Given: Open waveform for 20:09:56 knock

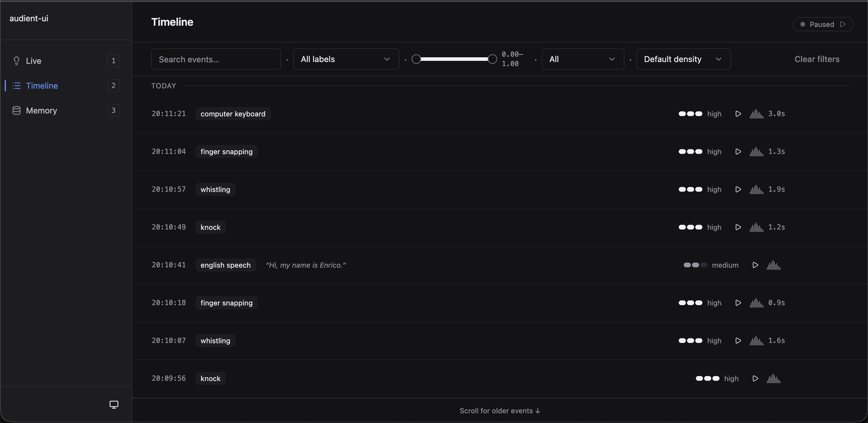Looking at the screenshot, I should (774, 378).
